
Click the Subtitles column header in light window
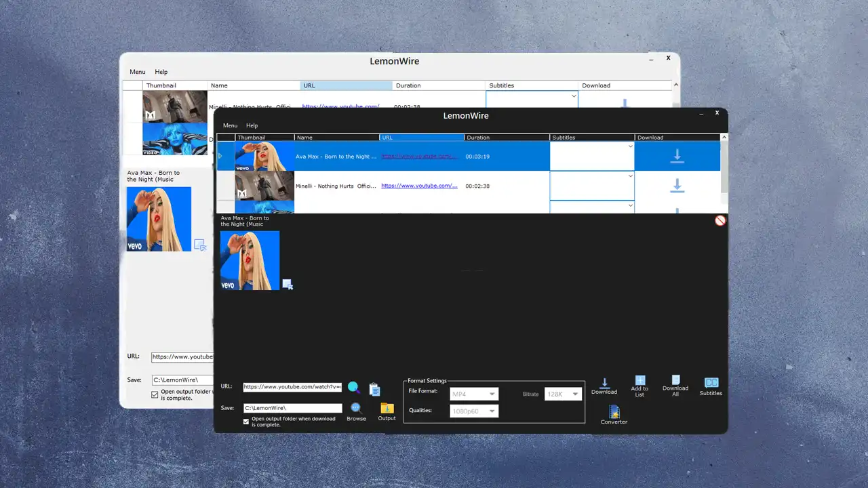pyautogui.click(x=532, y=85)
